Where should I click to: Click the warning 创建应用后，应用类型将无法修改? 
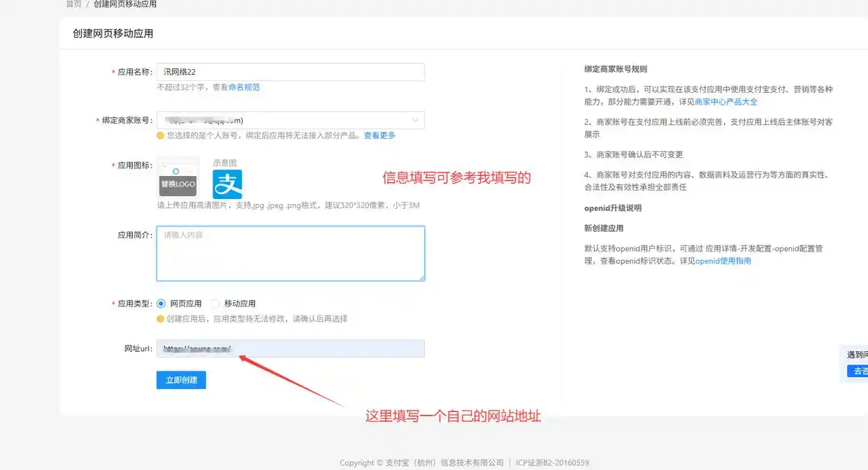(x=229, y=319)
